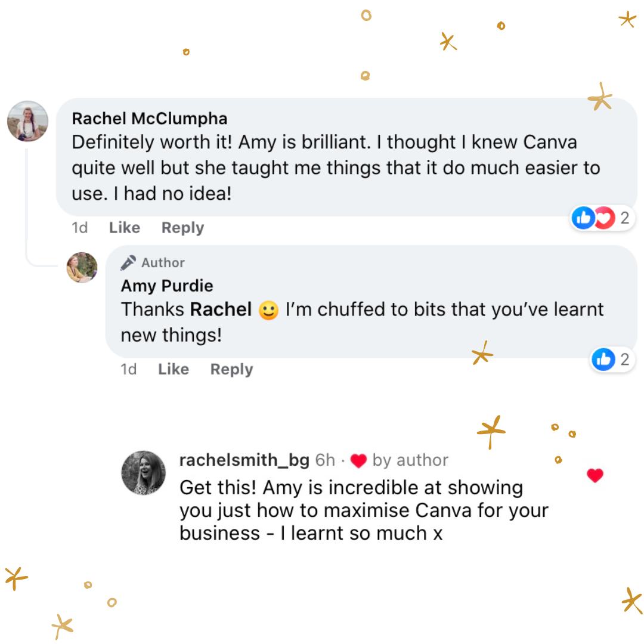Click the microphone Author badge icon

(x=128, y=263)
